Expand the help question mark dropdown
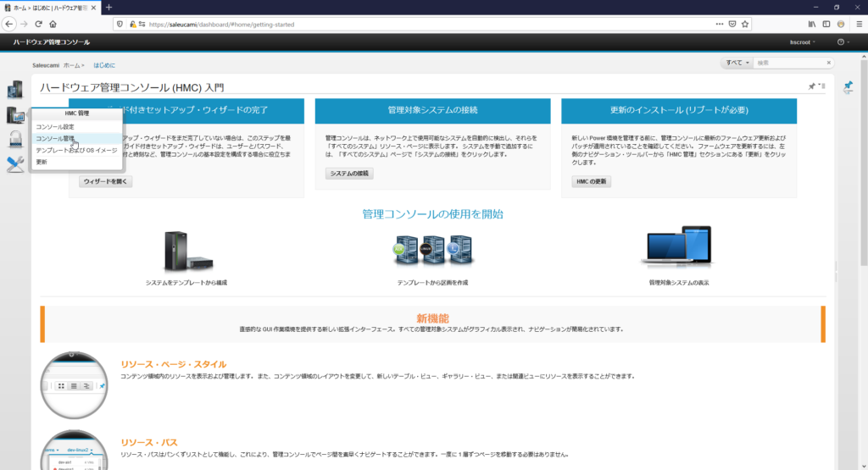868x470 pixels. [843, 42]
